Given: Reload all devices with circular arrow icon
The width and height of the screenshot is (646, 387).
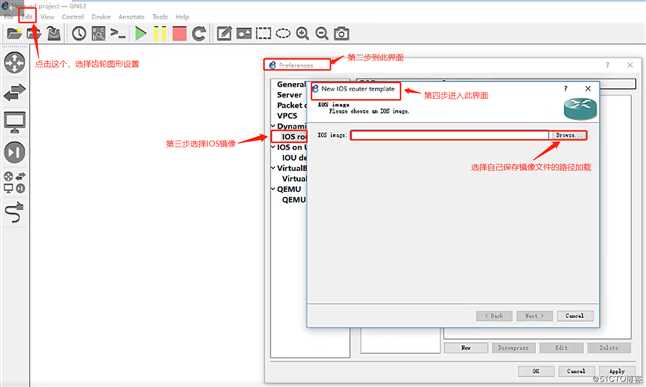Looking at the screenshot, I should point(199,33).
